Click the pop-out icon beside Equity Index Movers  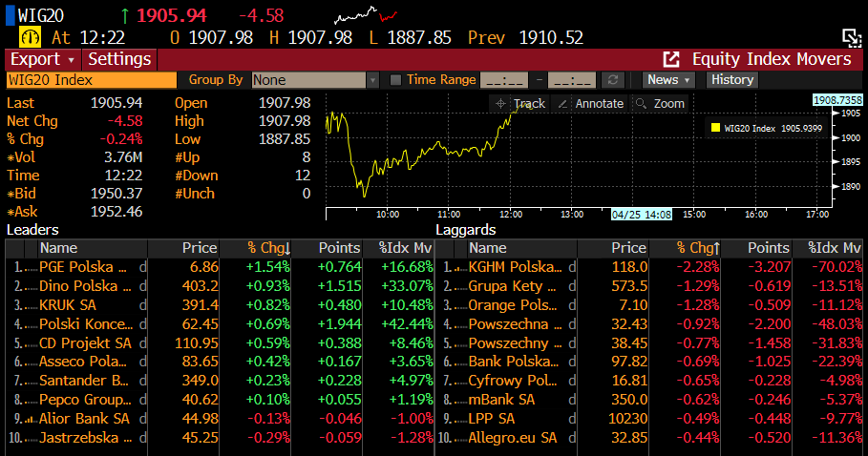click(x=671, y=59)
